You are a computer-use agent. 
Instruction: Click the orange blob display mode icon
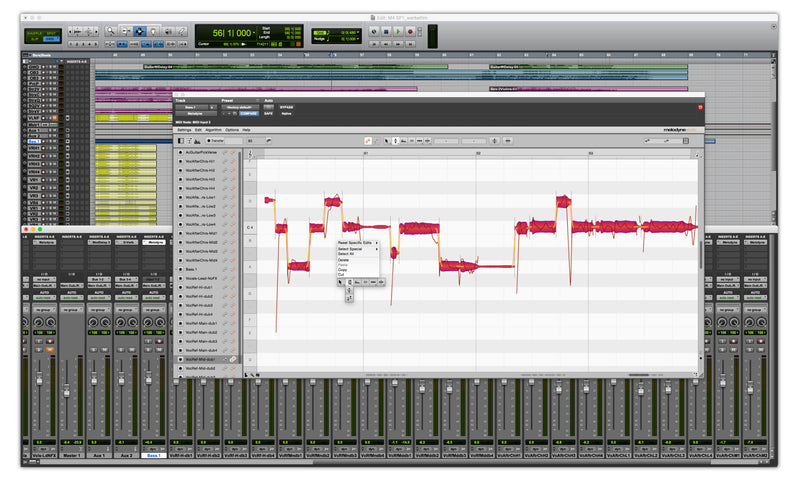click(x=367, y=140)
